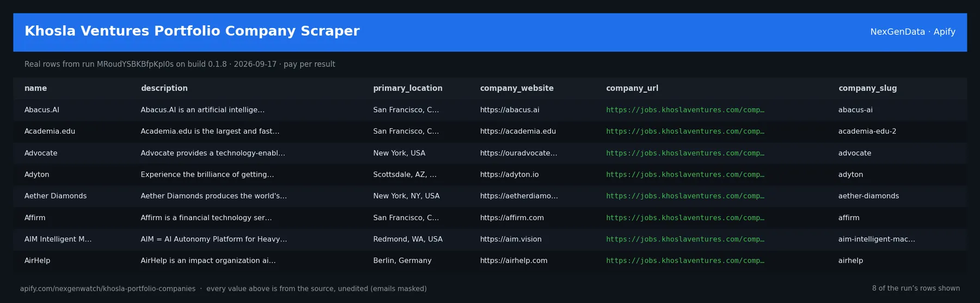Click San Francisco location in the Affirm row
This screenshot has height=303, width=980.
[406, 218]
